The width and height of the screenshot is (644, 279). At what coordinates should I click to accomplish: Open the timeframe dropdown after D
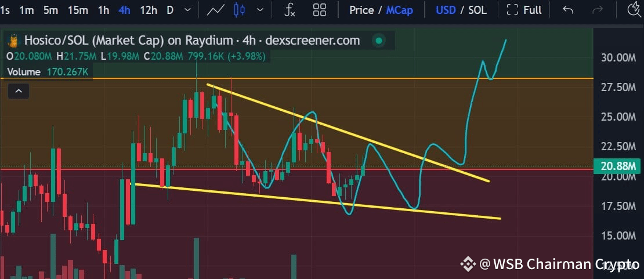pos(188,10)
